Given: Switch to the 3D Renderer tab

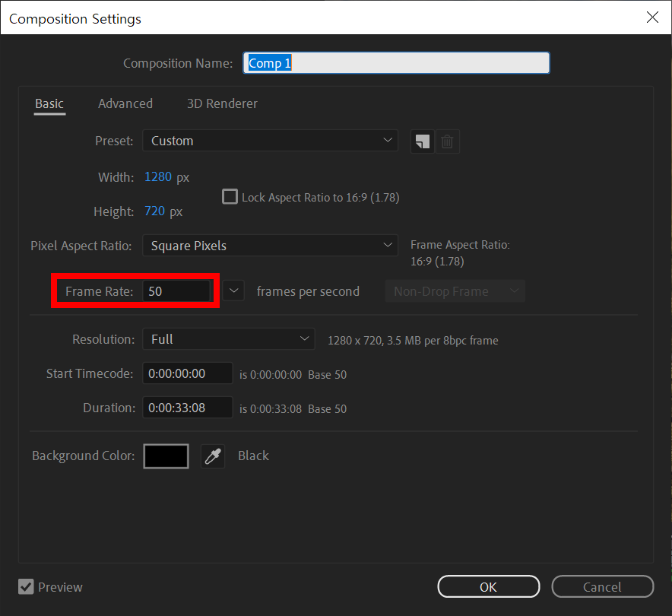Looking at the screenshot, I should pos(222,103).
